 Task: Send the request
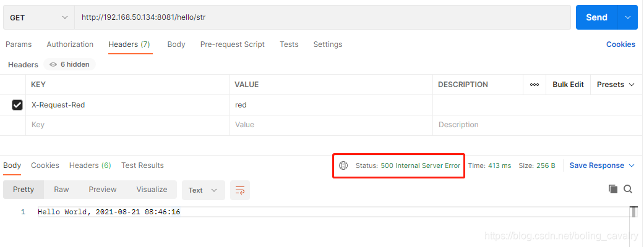click(596, 17)
